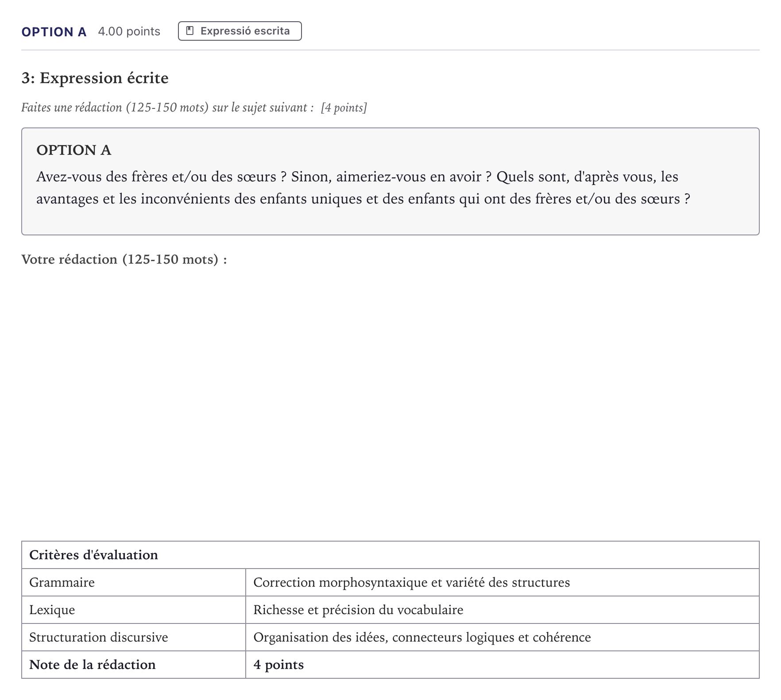Click the Note de la rédaction cell
The image size is (781, 700).
pos(134,665)
